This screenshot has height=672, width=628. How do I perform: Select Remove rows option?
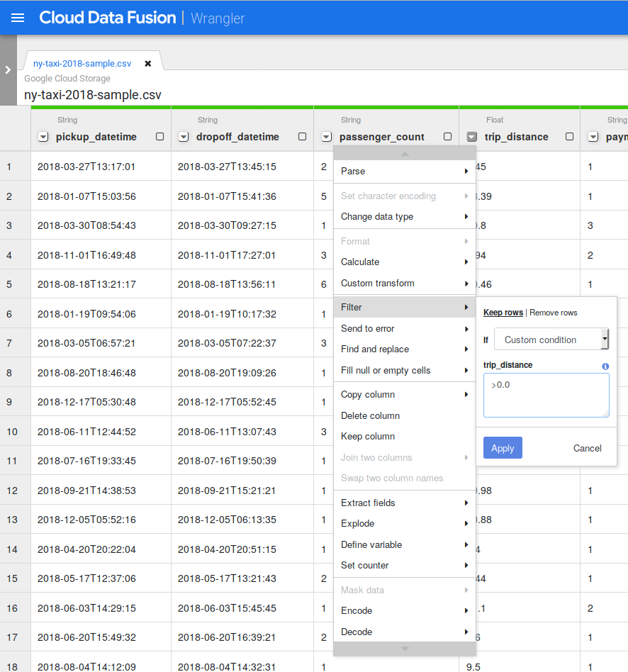click(x=553, y=313)
